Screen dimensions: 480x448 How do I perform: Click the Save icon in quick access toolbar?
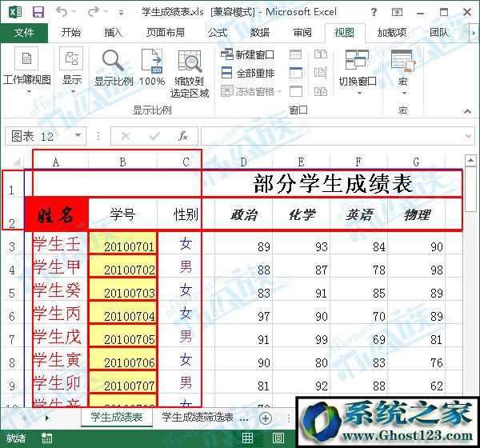[x=38, y=12]
